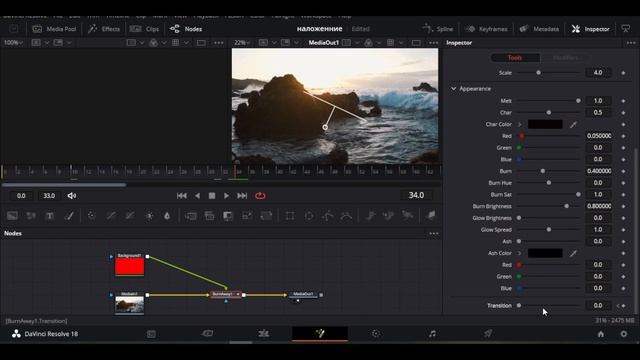This screenshot has width=640, height=360.
Task: Open the Metadata panel
Action: 539,29
